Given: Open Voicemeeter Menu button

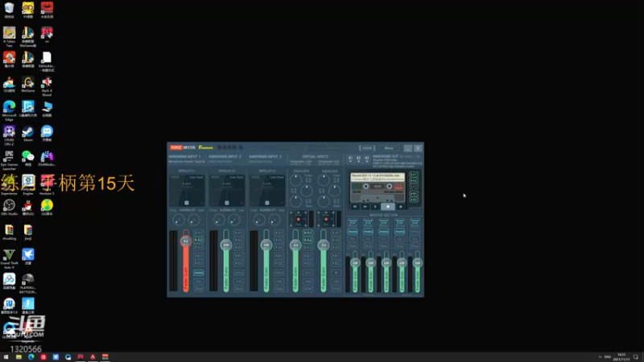Looking at the screenshot, I should 389,148.
